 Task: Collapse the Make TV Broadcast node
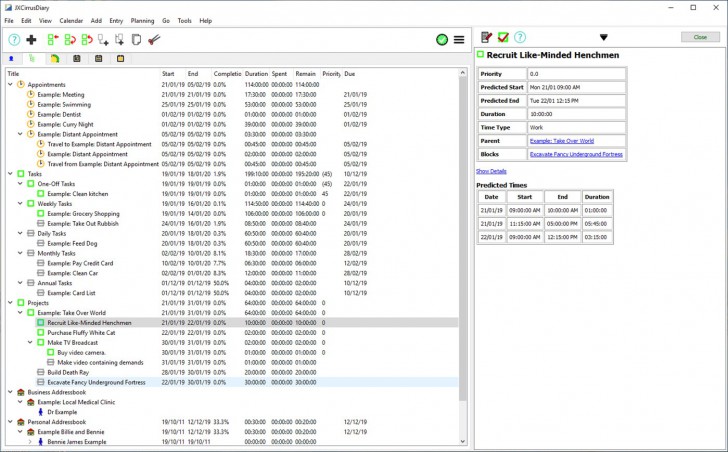[30, 343]
